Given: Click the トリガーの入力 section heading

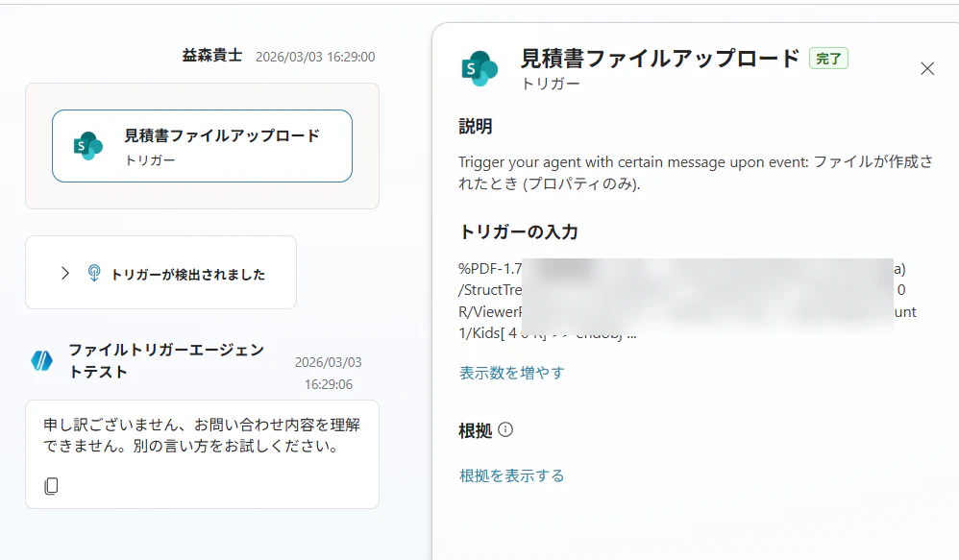Looking at the screenshot, I should [518, 232].
